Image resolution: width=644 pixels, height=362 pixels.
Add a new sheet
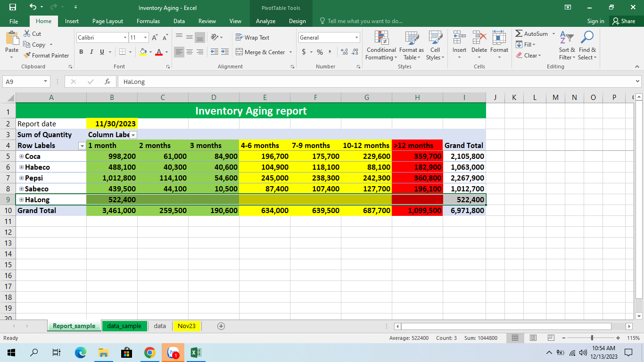pos(221,326)
